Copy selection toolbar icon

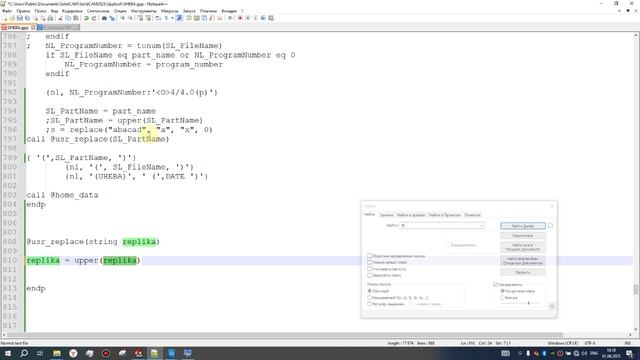point(68,18)
